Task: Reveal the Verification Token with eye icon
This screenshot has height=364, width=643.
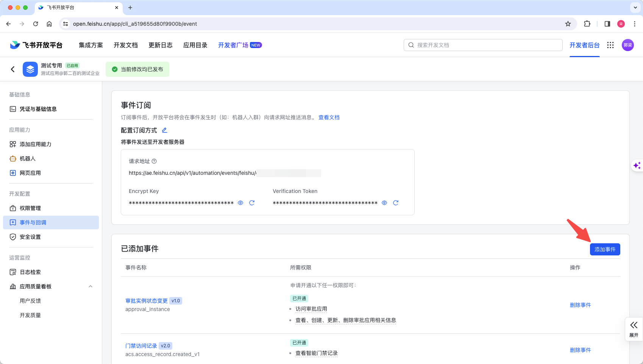Action: coord(384,203)
